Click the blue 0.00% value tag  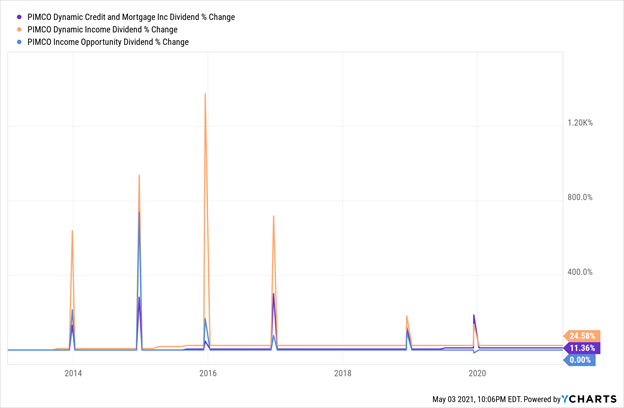[579, 360]
